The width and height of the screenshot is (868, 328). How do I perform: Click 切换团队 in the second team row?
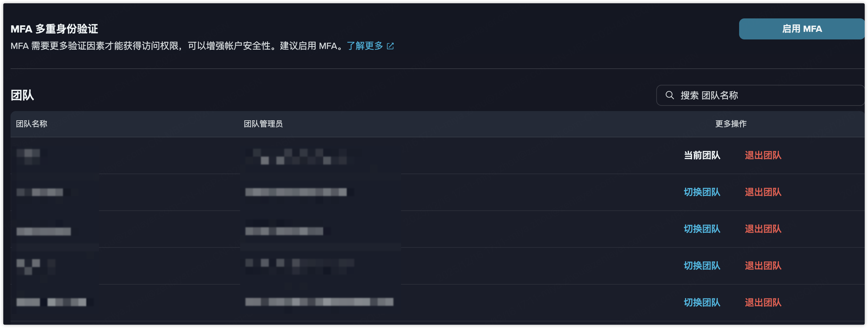(x=702, y=192)
